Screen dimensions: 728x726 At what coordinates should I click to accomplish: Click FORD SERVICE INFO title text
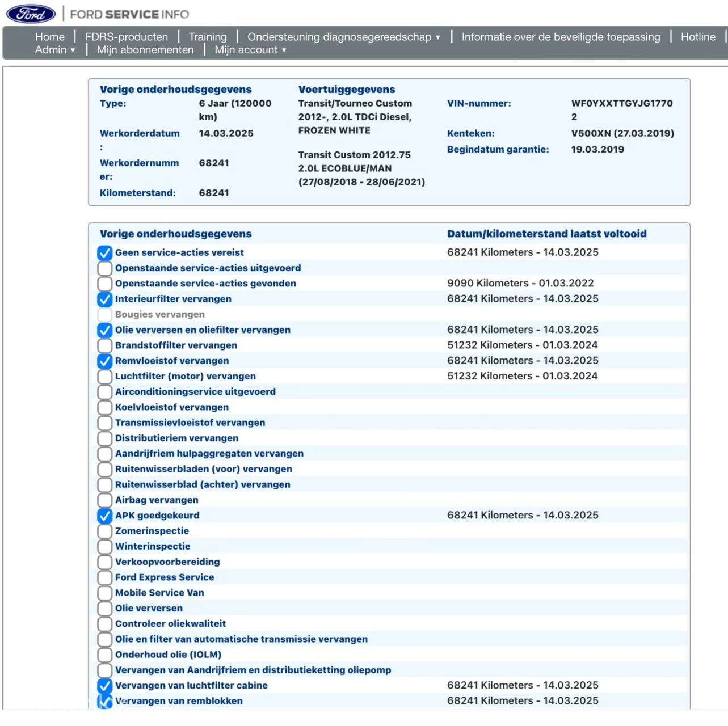[x=129, y=14]
